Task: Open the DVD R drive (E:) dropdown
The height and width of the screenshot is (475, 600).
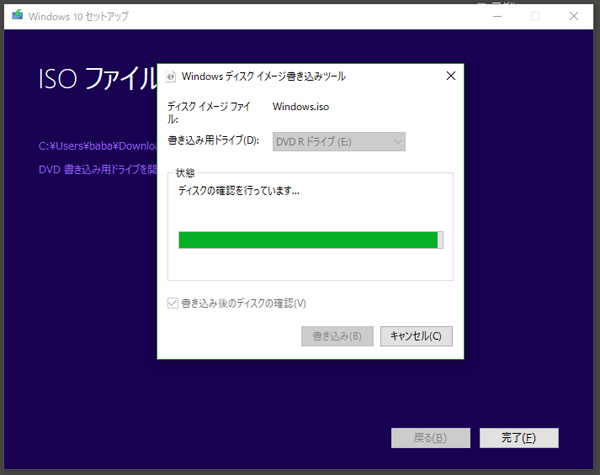Action: pos(339,142)
